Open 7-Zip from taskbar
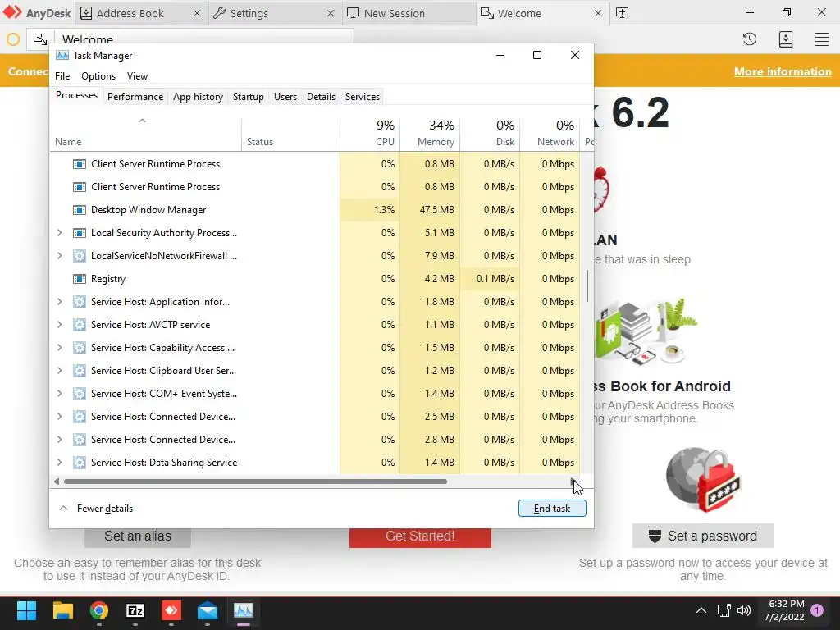The width and height of the screenshot is (840, 630). (135, 610)
